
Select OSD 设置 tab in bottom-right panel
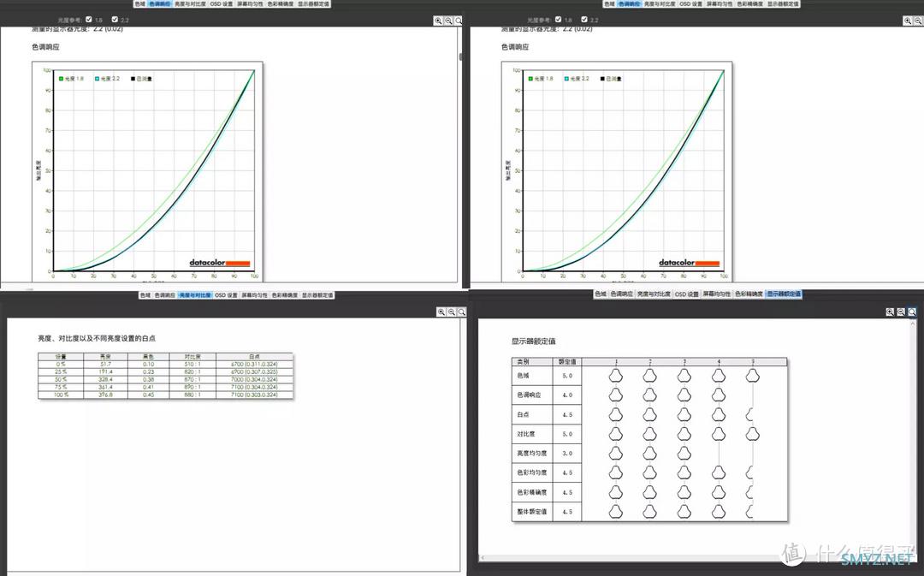(688, 294)
